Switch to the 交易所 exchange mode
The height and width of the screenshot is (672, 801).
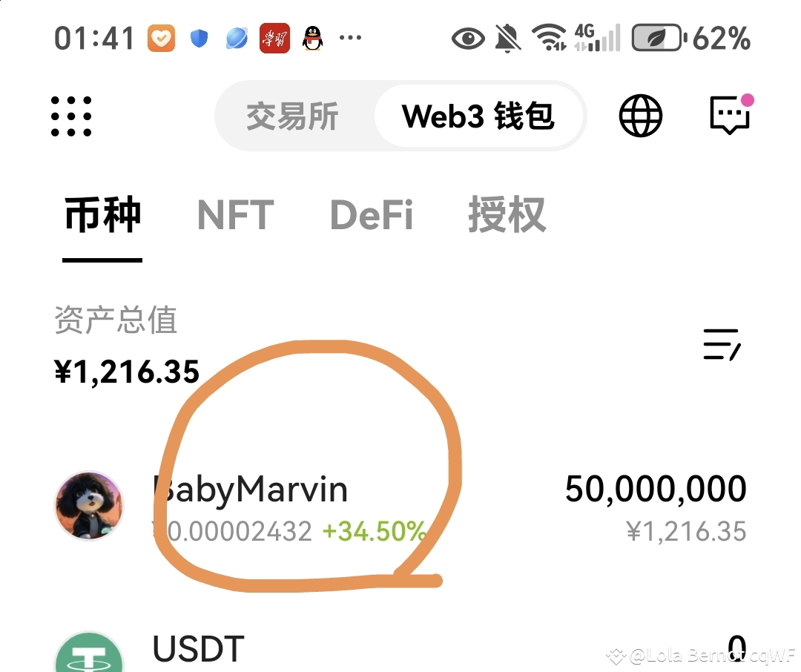(292, 116)
